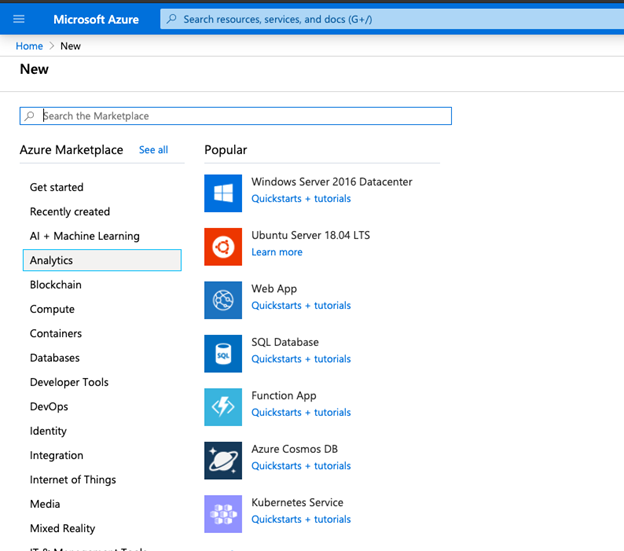
Task: Click the Ubuntu Server 18.04 LTS icon
Action: pos(223,247)
